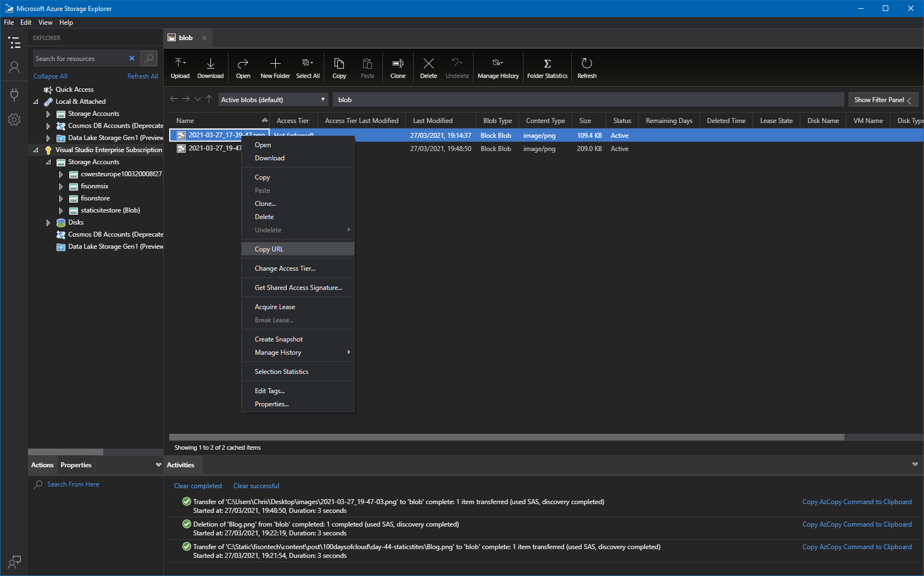Viewport: 924px width, 576px height.
Task: Click the Copy toolbar button
Action: coord(339,68)
